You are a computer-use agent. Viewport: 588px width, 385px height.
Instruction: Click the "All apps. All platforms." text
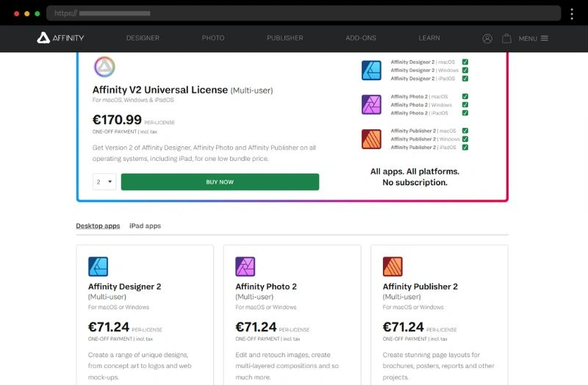click(415, 171)
